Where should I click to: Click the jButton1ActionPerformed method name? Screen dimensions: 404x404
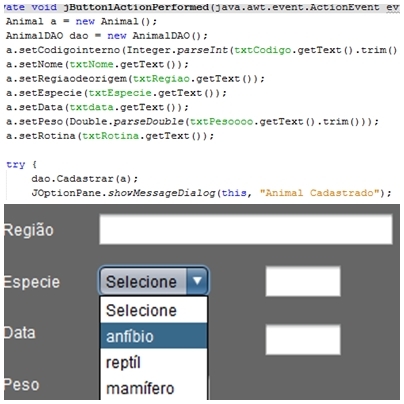click(136, 7)
